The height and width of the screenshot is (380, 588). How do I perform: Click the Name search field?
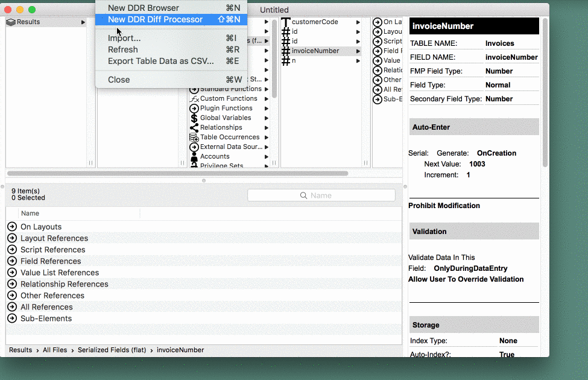321,195
